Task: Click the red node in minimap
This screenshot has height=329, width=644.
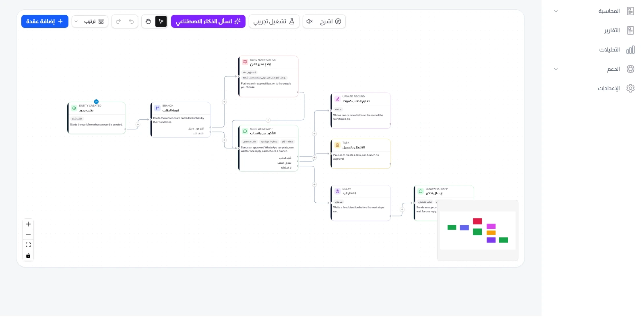Action: 477,221
